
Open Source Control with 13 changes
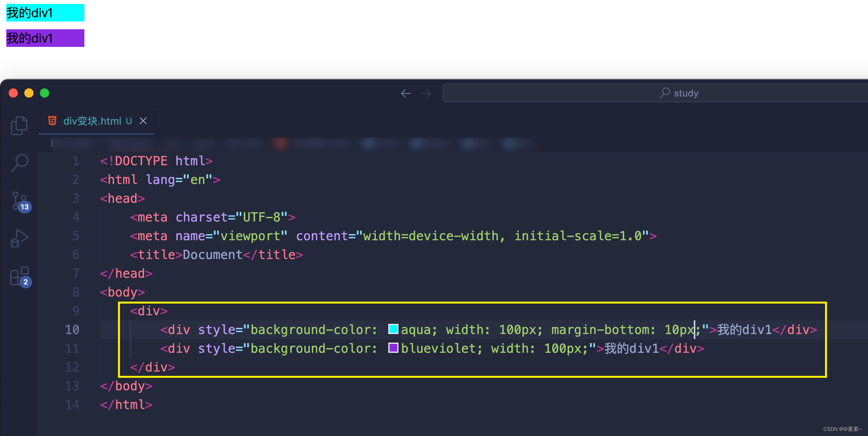(20, 202)
